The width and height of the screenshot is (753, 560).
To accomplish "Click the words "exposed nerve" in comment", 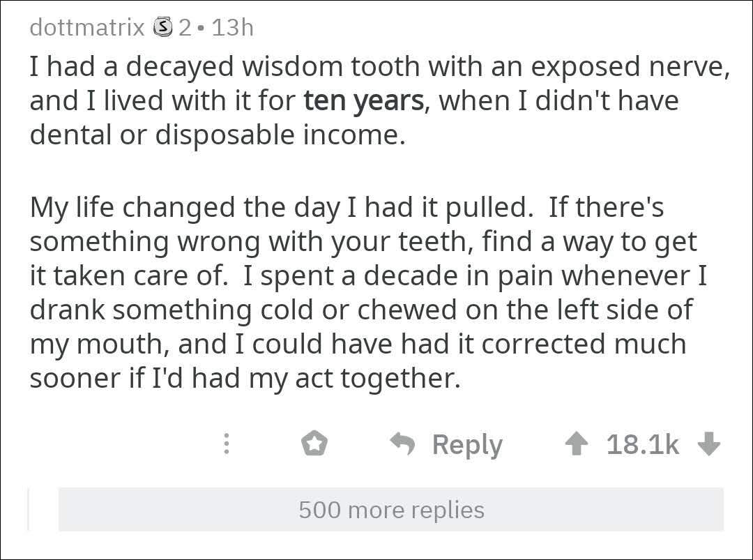I will coord(631,67).
